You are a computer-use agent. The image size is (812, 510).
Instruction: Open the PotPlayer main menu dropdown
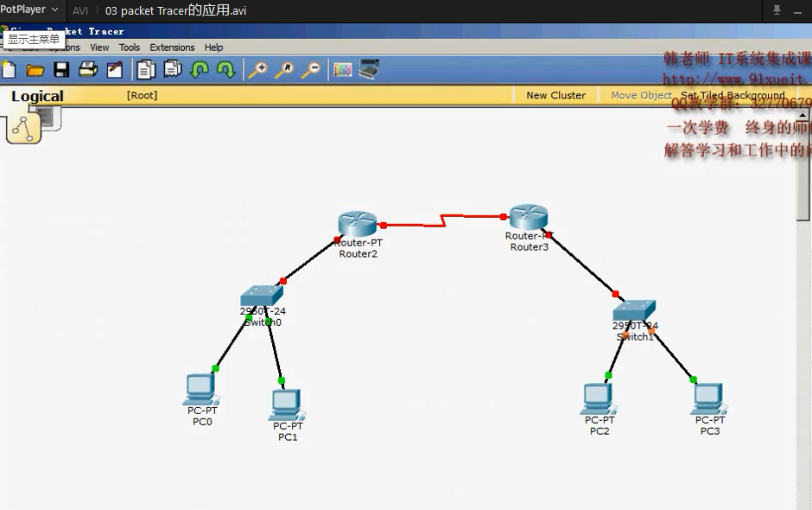tap(29, 10)
